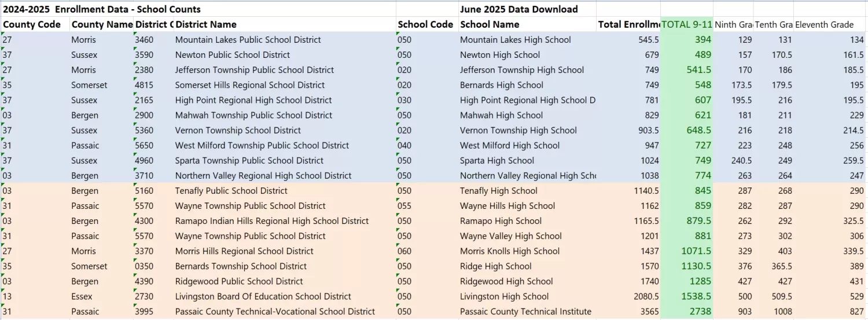Select 'Ridgewood High School' cell
Screen dimensions: 868x320
pyautogui.click(x=527, y=281)
